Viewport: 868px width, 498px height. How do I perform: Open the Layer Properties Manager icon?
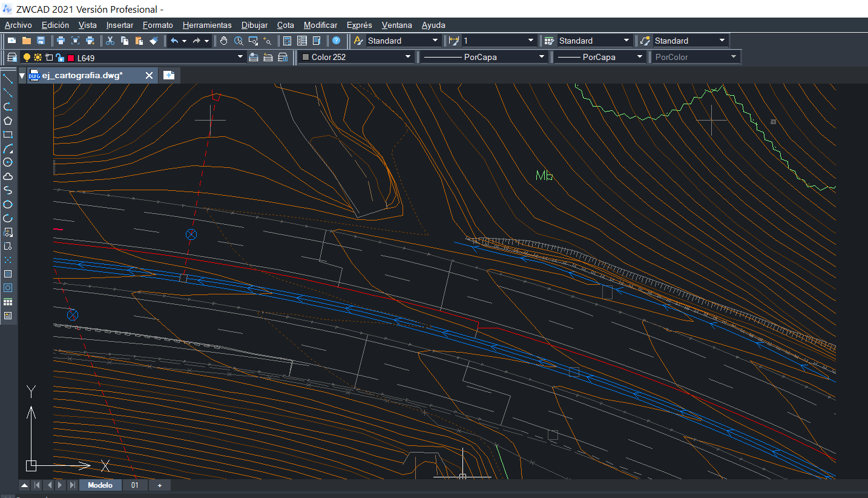(12, 57)
